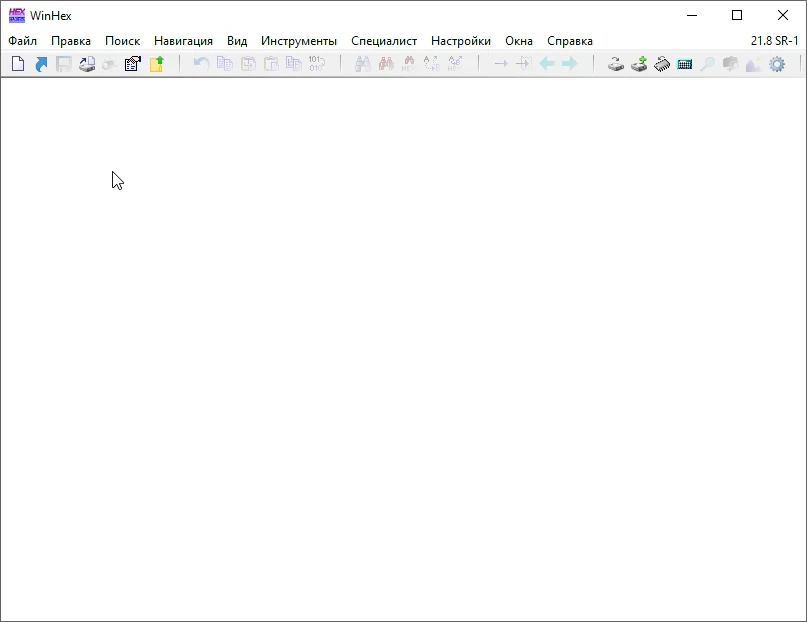Open the Справка menu
The height and width of the screenshot is (622, 807).
point(570,41)
